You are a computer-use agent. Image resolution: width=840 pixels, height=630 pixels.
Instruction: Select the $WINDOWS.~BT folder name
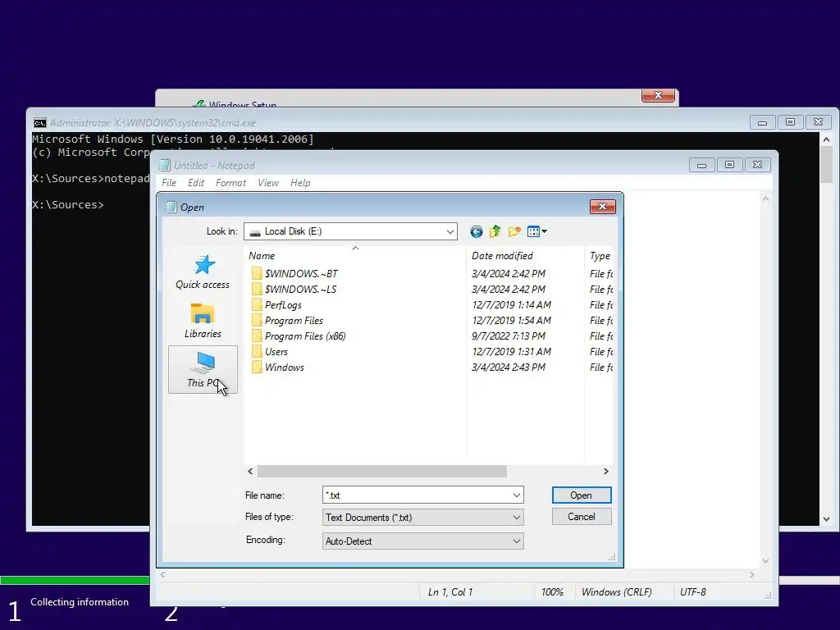[301, 274]
